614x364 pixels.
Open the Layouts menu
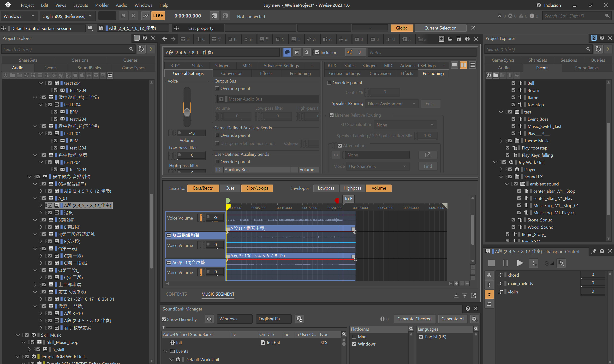click(80, 5)
